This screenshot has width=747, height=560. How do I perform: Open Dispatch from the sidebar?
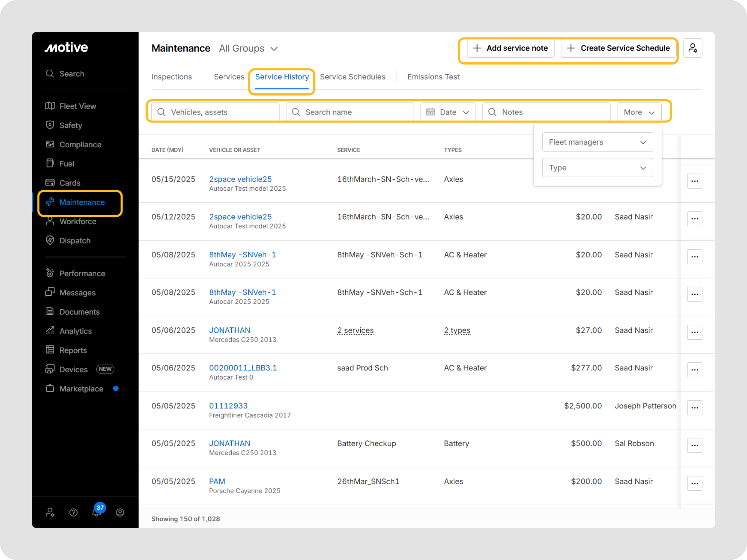(x=75, y=241)
